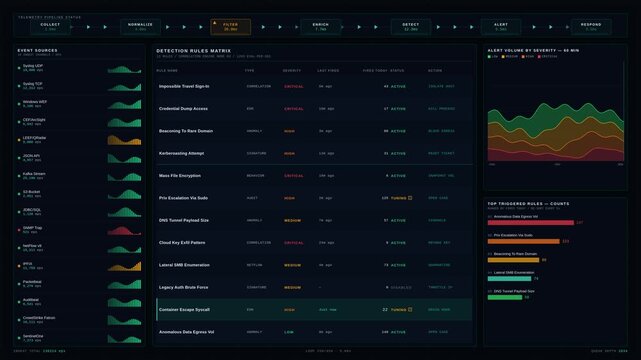Click the status dot beside Syslog UDP

[19, 68]
